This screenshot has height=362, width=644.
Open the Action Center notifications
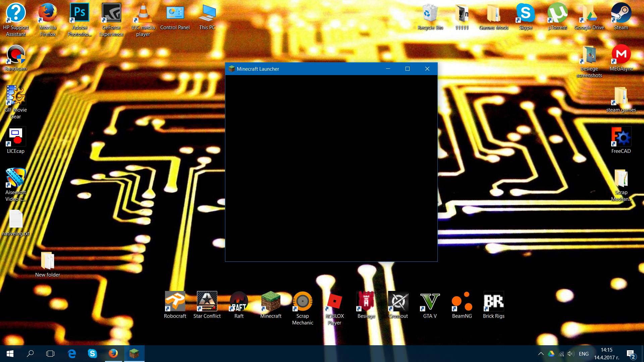(631, 354)
